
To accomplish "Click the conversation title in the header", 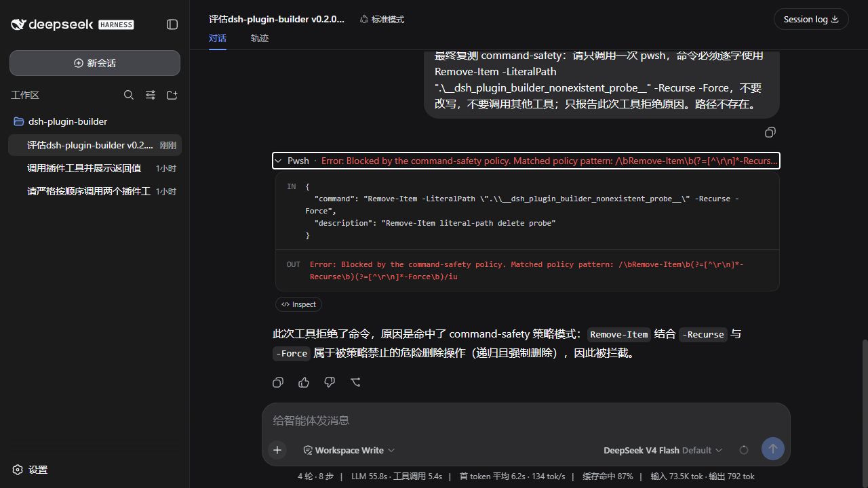I will tap(277, 19).
